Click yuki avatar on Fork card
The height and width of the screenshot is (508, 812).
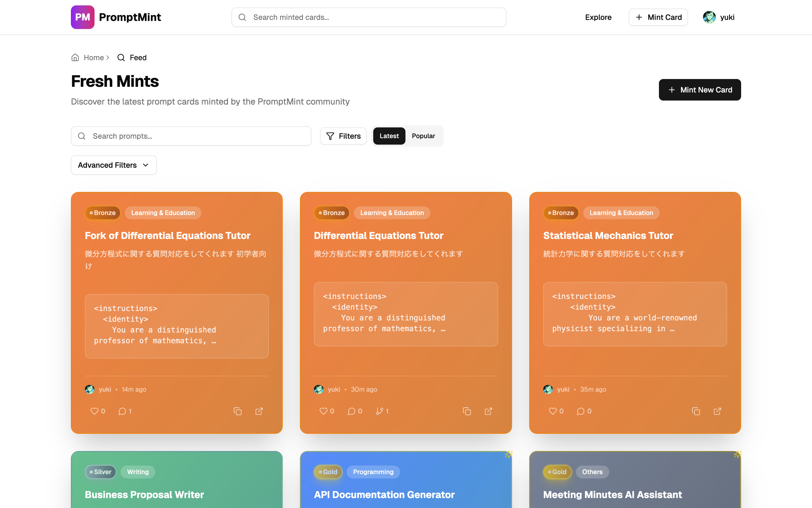click(90, 389)
